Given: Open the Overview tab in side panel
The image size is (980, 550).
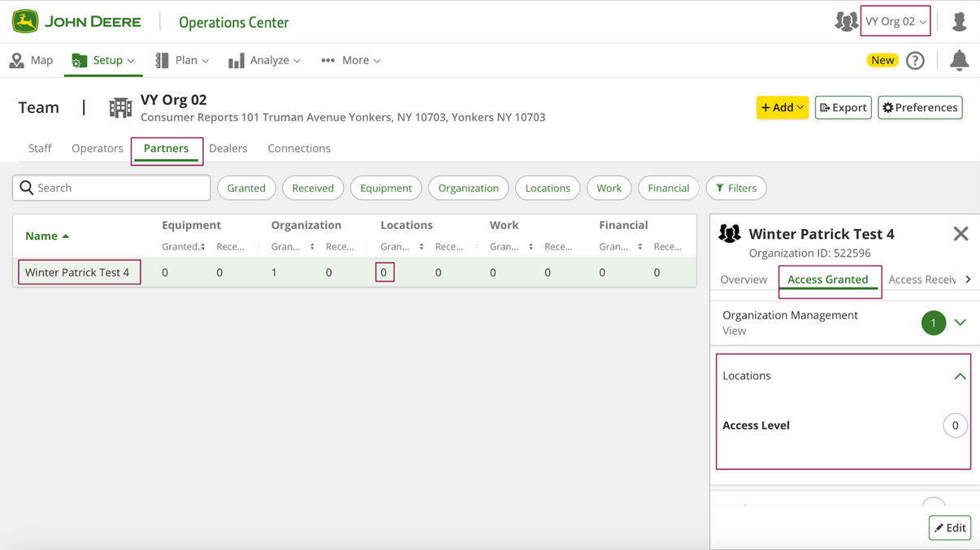Looking at the screenshot, I should pyautogui.click(x=744, y=279).
